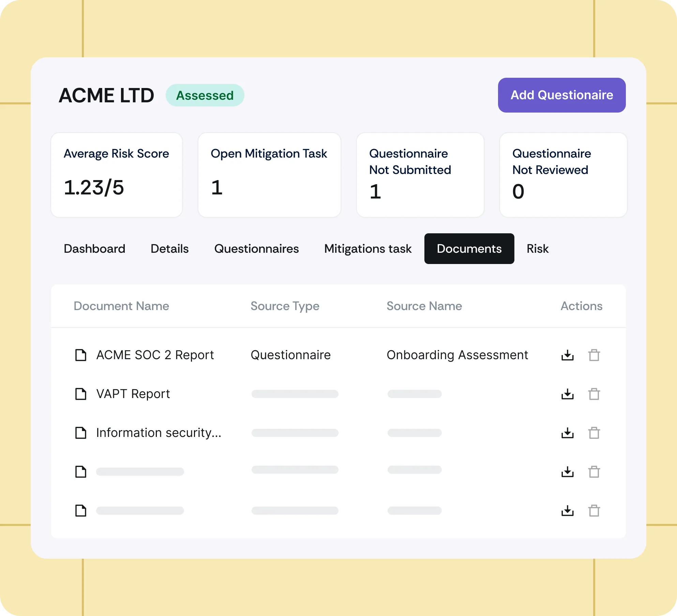Delete the last document in the table
Image resolution: width=677 pixels, height=616 pixels.
[x=594, y=511]
